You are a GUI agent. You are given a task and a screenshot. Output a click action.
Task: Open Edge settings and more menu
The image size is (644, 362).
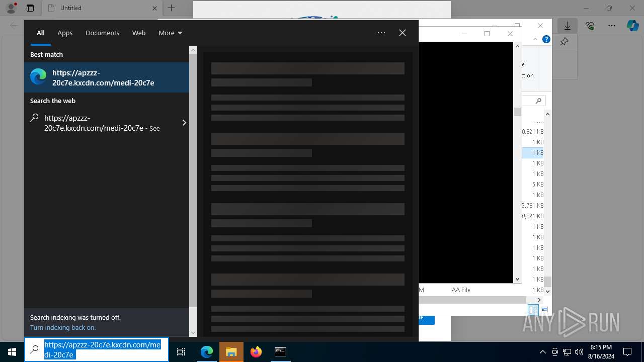point(612,26)
